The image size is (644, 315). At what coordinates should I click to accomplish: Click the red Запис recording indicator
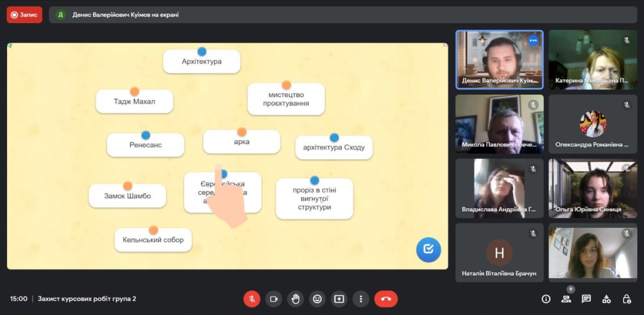24,15
